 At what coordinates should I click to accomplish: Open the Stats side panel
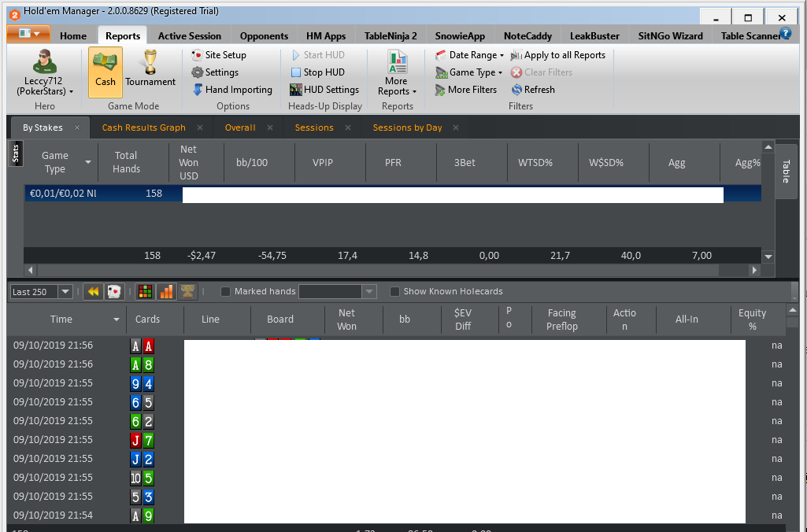tap(16, 153)
